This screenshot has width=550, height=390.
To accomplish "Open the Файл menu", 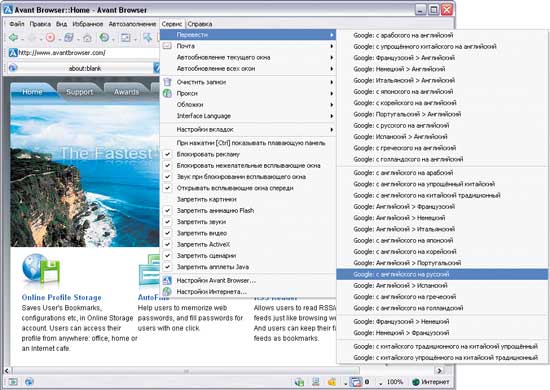I will (16, 24).
